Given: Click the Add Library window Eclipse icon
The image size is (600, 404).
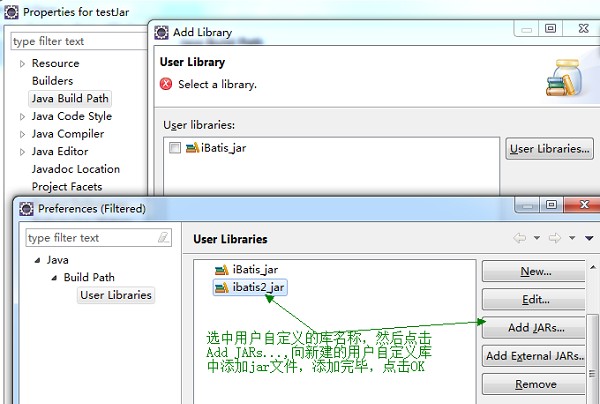Looking at the screenshot, I should pos(161,33).
